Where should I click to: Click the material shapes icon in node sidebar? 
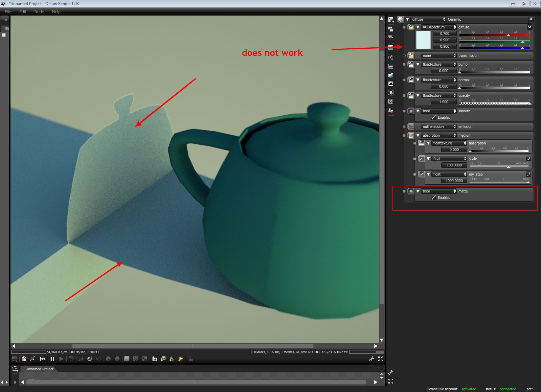(391, 110)
